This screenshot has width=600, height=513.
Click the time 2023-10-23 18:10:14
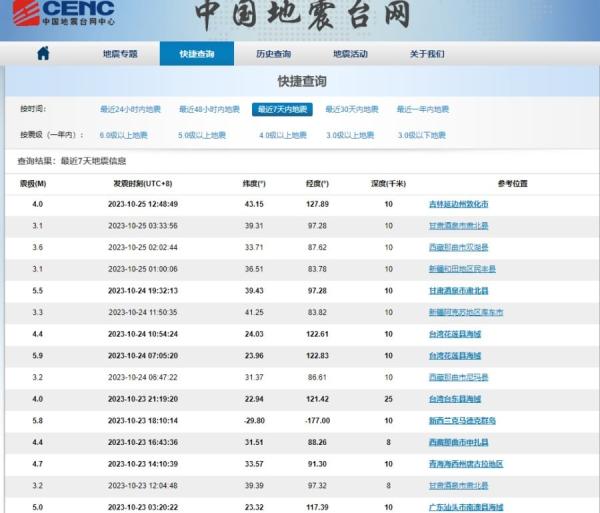point(143,421)
